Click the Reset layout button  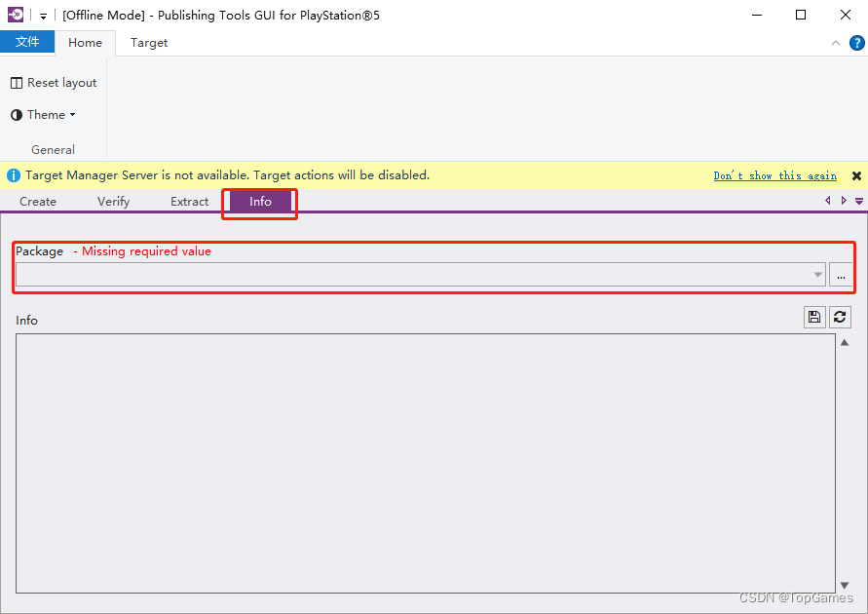(54, 83)
